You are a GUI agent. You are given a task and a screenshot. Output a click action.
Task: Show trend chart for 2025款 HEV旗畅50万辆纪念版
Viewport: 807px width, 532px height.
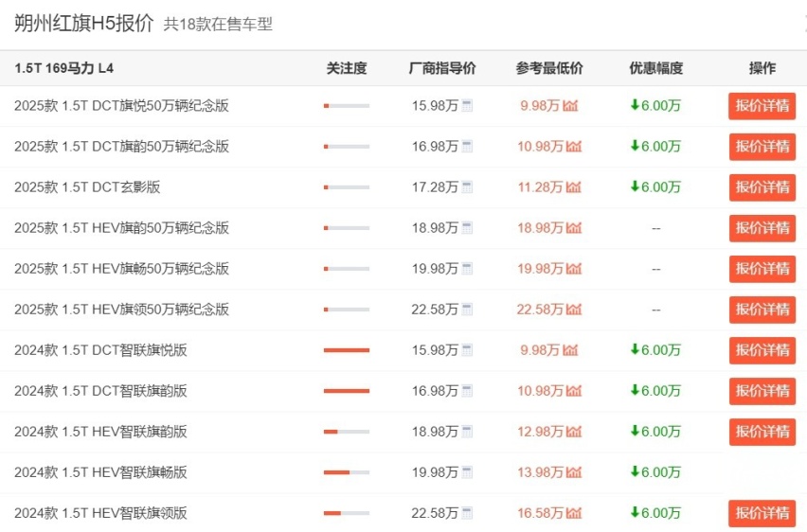pyautogui.click(x=574, y=269)
